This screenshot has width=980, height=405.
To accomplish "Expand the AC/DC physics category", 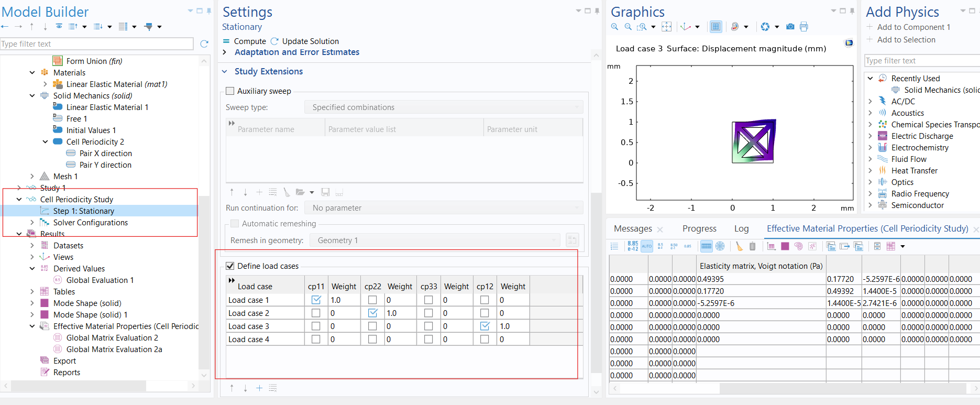I will 870,102.
